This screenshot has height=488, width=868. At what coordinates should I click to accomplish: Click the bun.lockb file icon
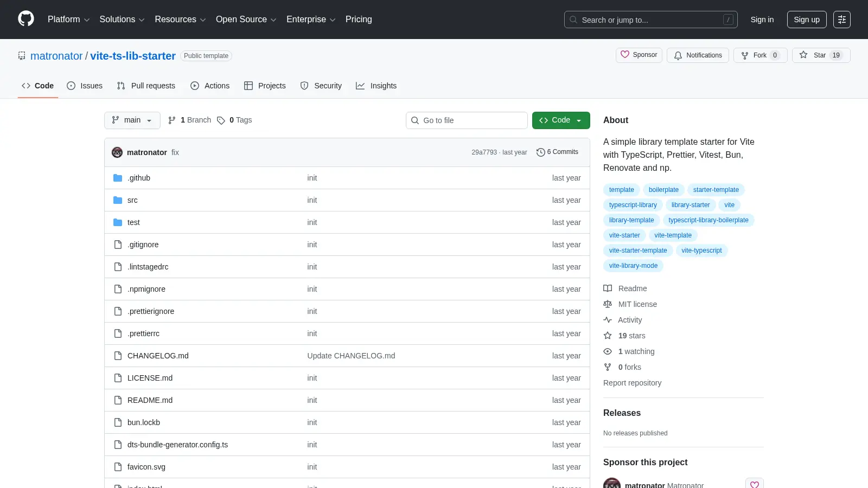tap(118, 422)
